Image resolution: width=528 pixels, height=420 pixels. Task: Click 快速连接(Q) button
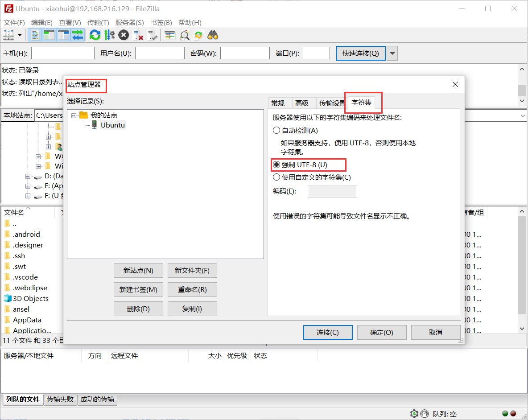tap(361, 53)
